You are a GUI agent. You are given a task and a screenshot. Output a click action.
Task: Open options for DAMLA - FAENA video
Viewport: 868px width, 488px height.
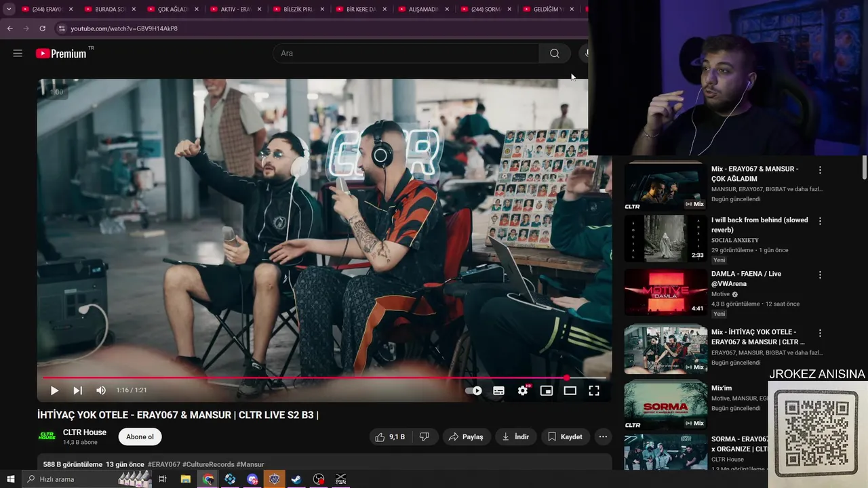(820, 275)
